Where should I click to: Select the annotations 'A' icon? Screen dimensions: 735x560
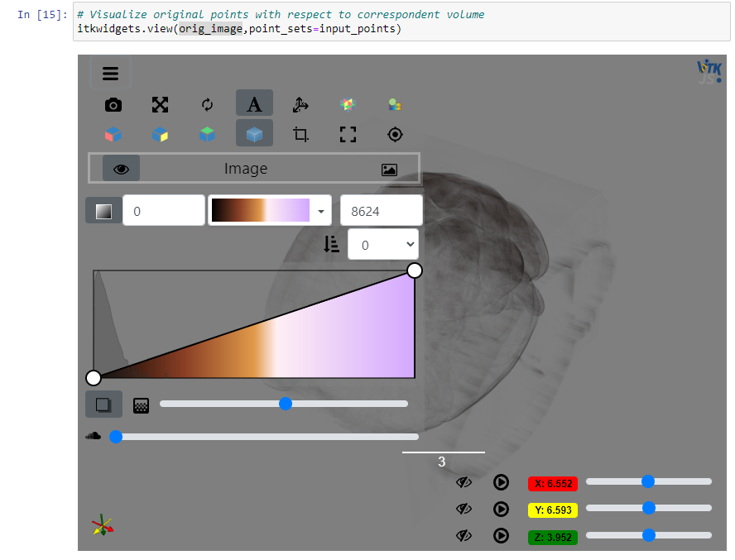[x=254, y=103]
